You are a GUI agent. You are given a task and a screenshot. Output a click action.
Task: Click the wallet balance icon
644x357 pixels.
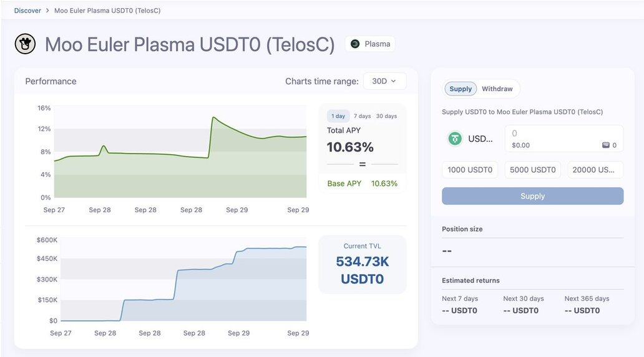605,145
